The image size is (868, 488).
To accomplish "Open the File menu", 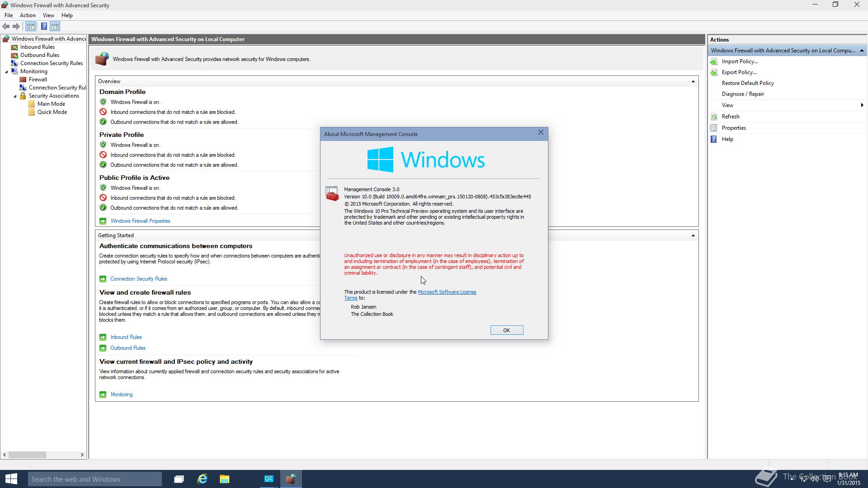I will coord(9,15).
